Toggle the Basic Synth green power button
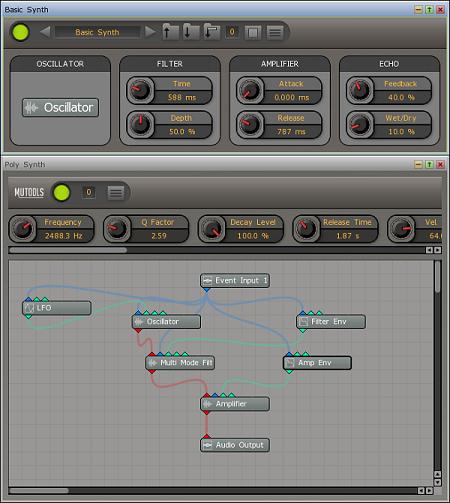450x503 pixels. click(x=20, y=32)
